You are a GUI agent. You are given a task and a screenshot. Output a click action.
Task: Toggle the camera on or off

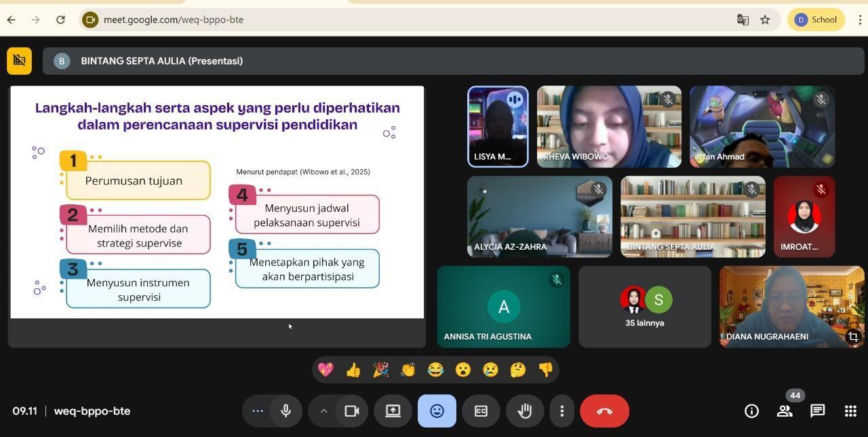coord(351,411)
